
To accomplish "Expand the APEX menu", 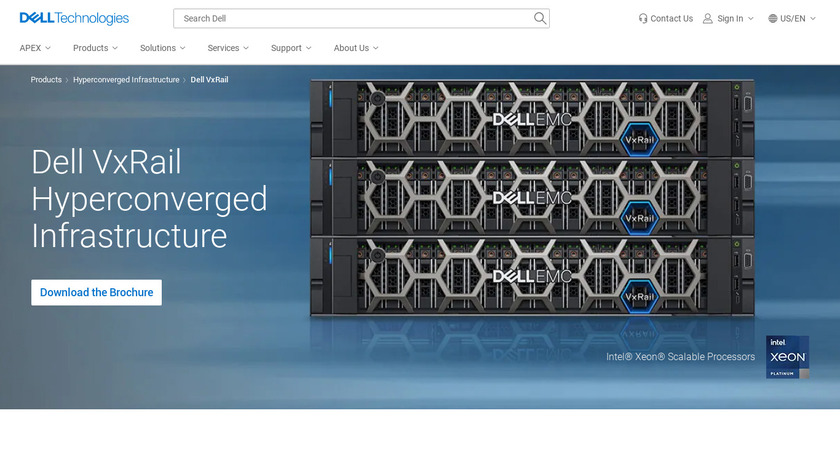I will click(36, 48).
